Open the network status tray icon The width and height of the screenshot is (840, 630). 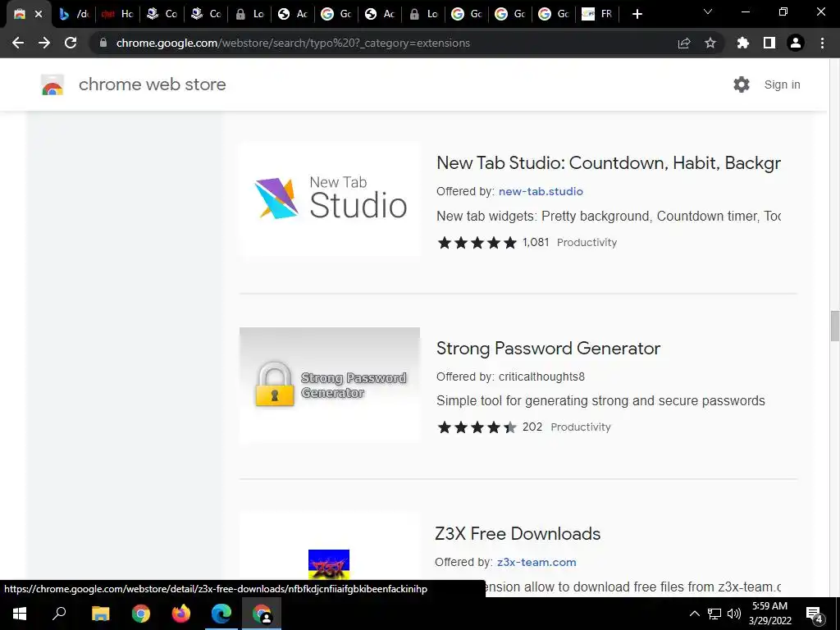point(714,614)
